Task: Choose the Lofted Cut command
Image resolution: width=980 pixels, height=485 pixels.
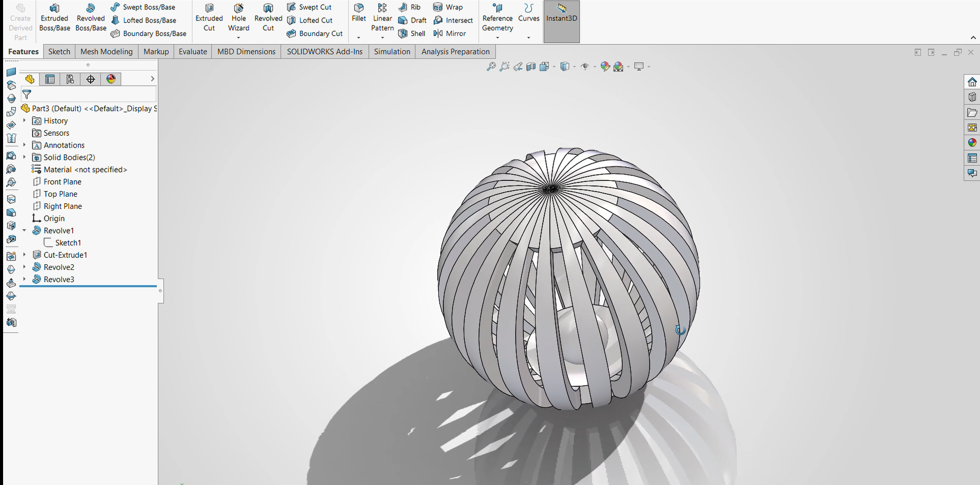Action: coord(310,20)
